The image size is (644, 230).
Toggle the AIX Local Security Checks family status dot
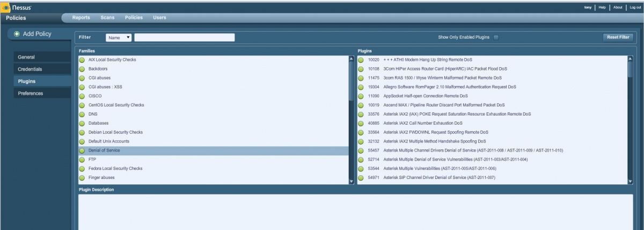click(82, 60)
